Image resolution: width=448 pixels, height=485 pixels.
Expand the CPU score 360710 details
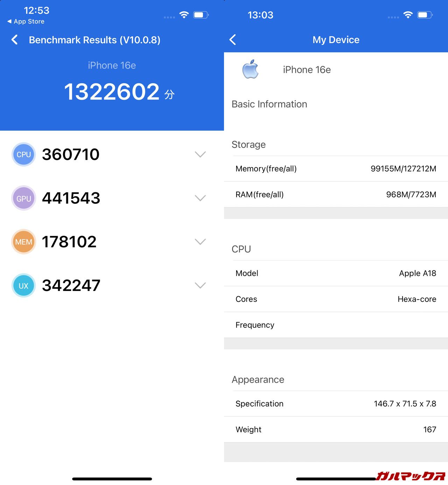tap(200, 154)
